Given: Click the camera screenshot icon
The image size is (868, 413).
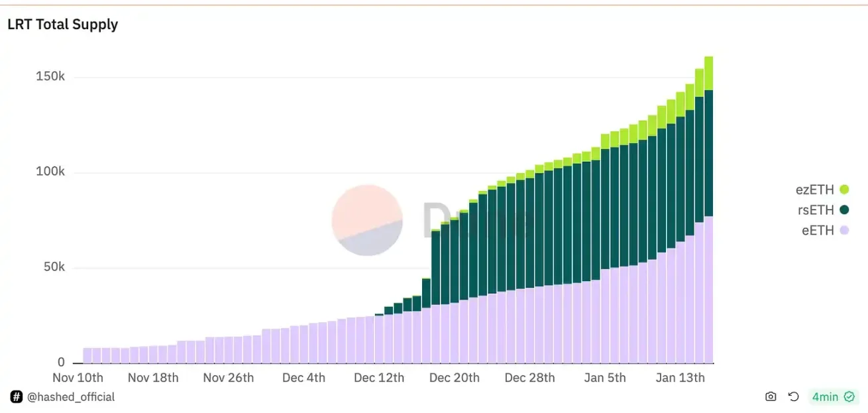Looking at the screenshot, I should 771,396.
